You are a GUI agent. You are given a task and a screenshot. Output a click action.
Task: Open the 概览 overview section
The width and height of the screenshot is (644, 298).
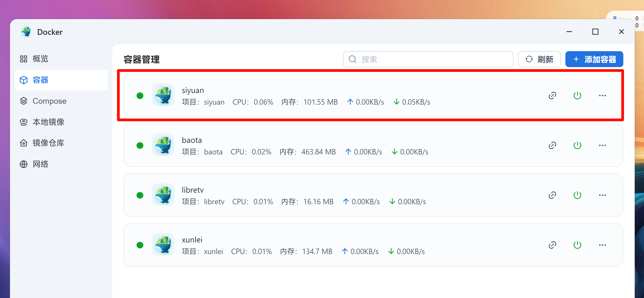coord(61,59)
